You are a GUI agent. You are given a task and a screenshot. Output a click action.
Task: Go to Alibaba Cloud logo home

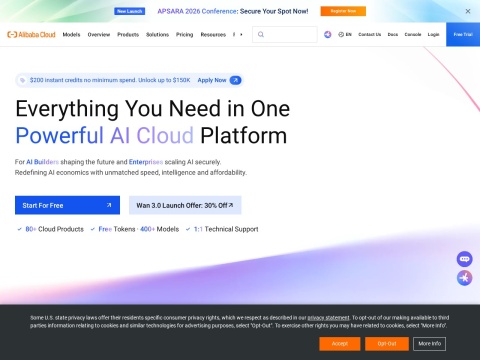[31, 34]
